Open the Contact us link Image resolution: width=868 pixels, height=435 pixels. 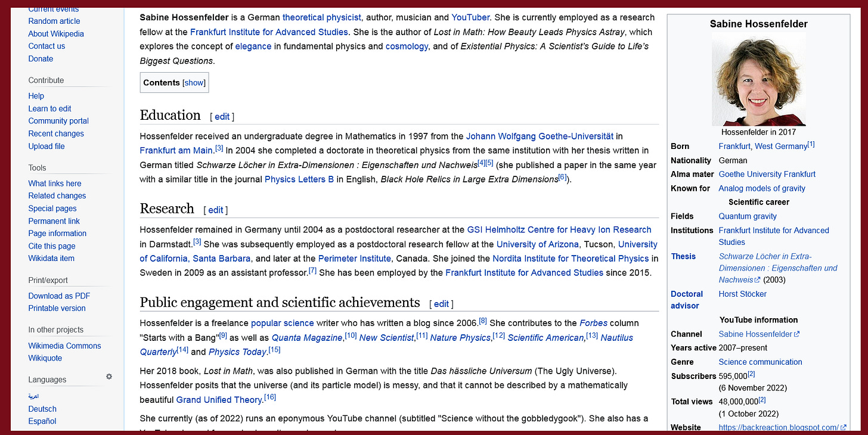tap(46, 46)
